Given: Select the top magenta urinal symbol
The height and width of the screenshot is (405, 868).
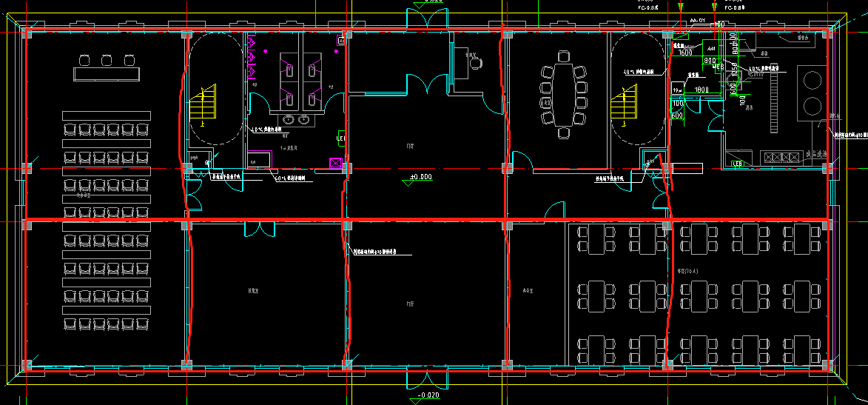Looking at the screenshot, I should pos(251,41).
